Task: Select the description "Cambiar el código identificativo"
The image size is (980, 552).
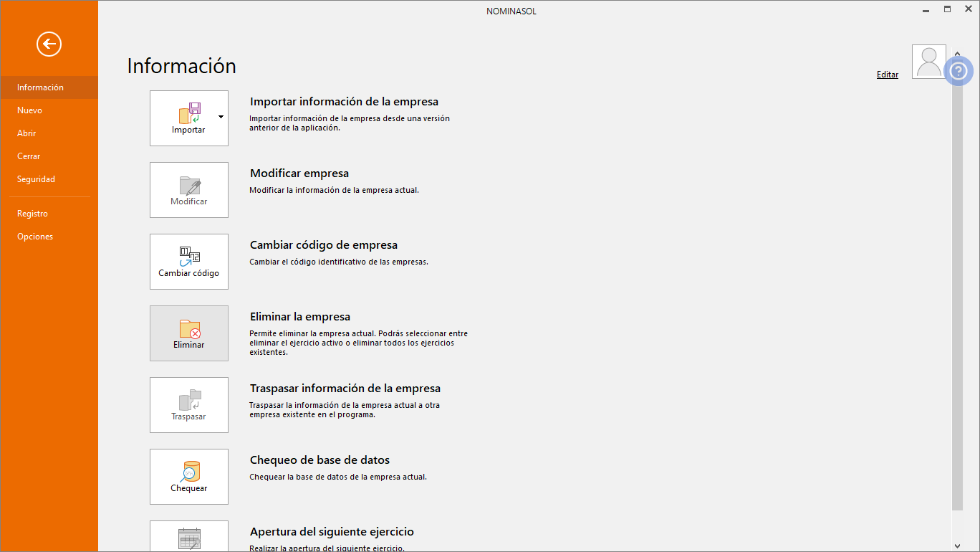Action: tap(339, 262)
